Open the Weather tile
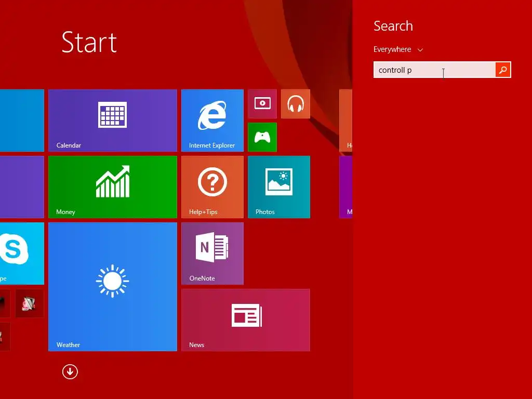This screenshot has height=399, width=532. 113,287
